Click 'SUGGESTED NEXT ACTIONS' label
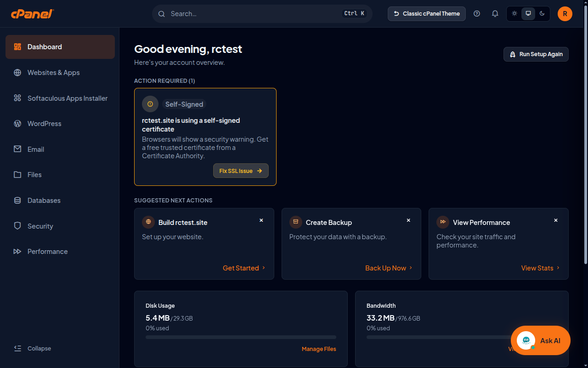 coord(173,201)
